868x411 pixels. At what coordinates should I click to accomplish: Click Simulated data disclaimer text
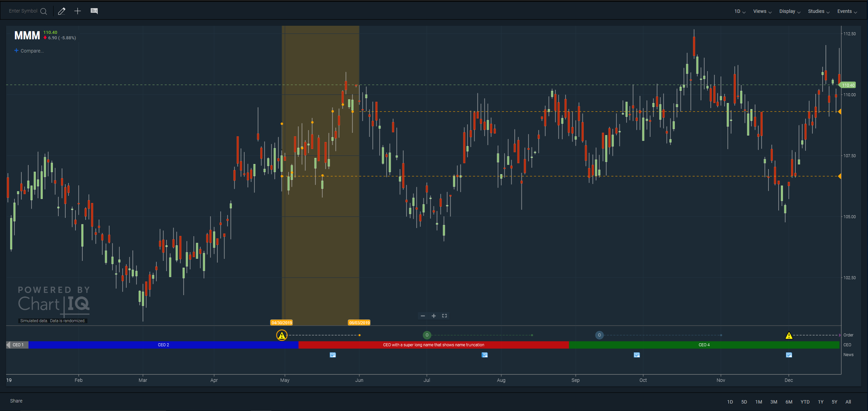53,321
